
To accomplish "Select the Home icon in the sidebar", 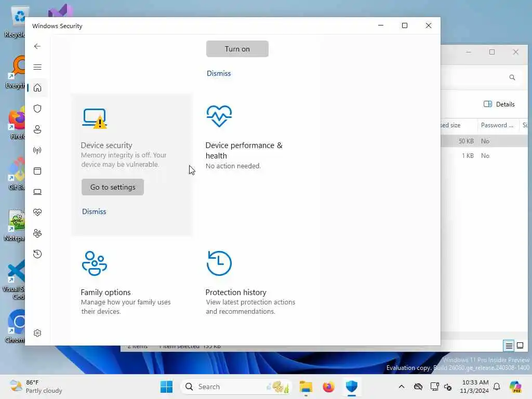I will pos(37,88).
